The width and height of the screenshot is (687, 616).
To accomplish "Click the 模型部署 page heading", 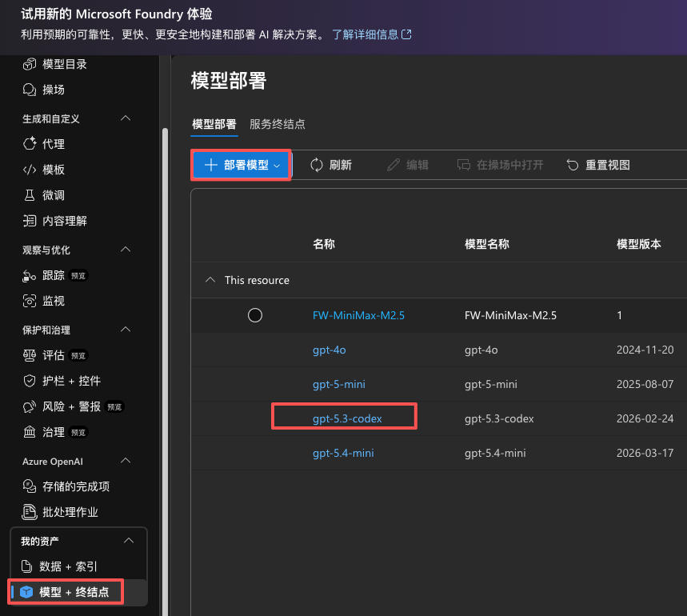I will click(x=229, y=81).
